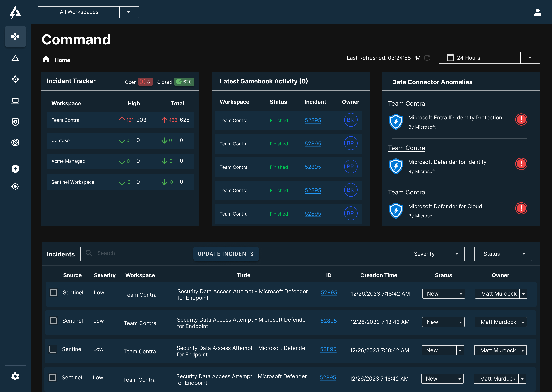552x392 pixels.
Task: Click the crosshair target icon in sidebar
Action: click(15, 186)
